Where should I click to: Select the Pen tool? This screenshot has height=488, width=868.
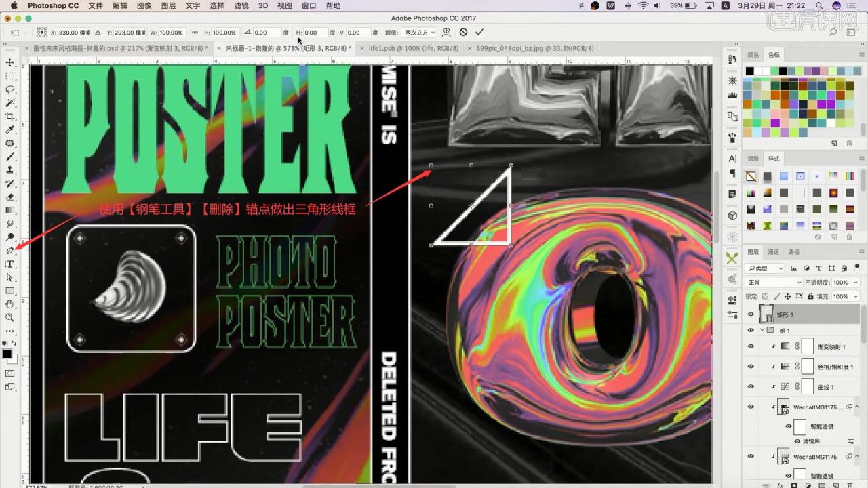[9, 250]
